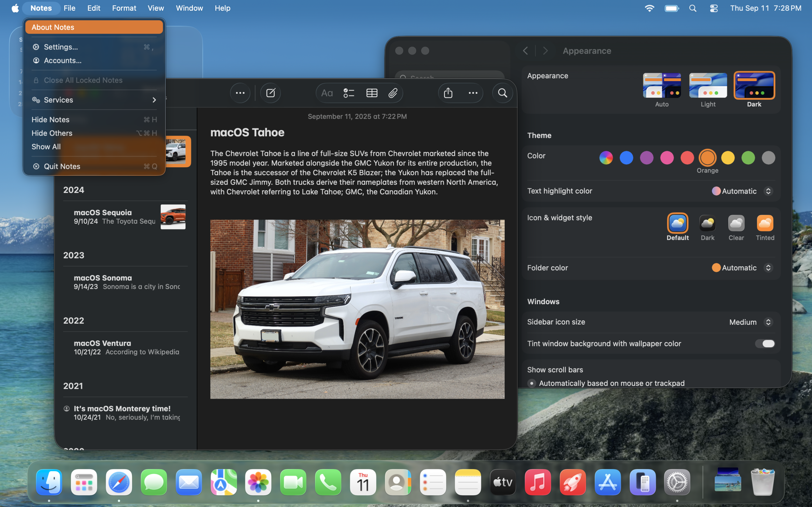Open the Format menu in menu bar

coord(124,8)
